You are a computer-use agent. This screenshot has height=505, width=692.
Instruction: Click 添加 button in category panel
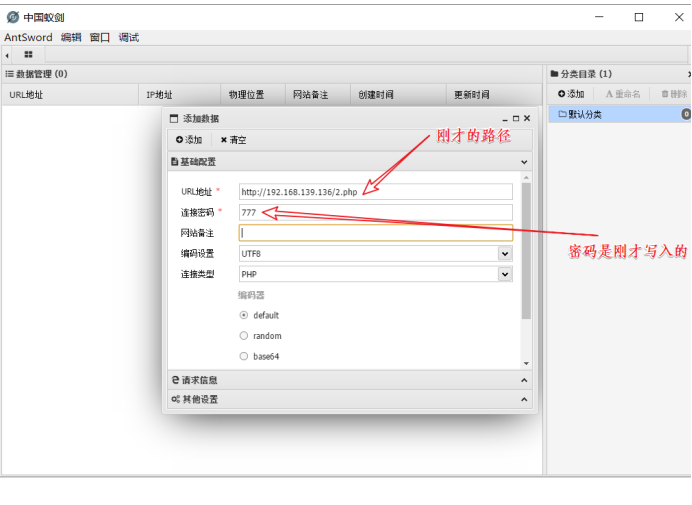571,94
